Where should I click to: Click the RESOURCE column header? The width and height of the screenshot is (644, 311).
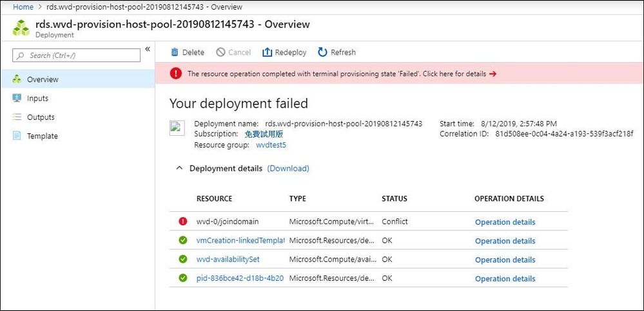click(215, 198)
